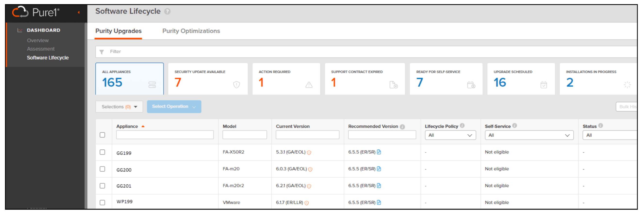644x216 pixels.
Task: Open Assessment in sidebar
Action: click(x=41, y=49)
